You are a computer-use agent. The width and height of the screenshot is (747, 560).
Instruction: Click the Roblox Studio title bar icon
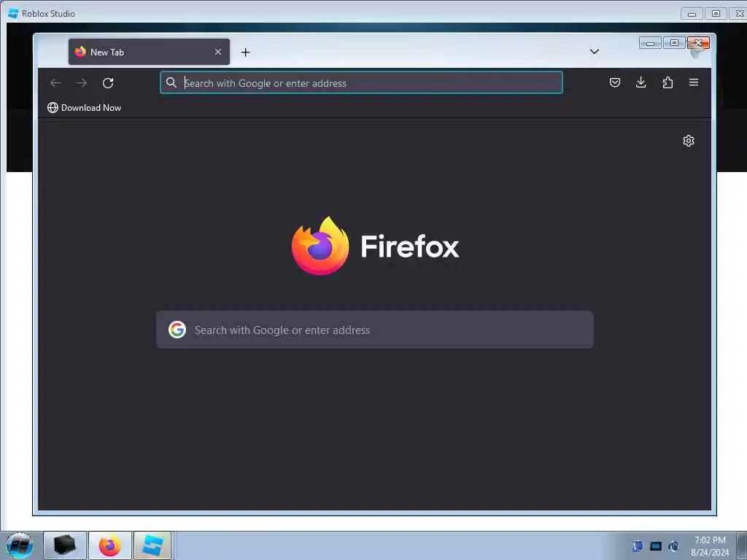[x=13, y=13]
